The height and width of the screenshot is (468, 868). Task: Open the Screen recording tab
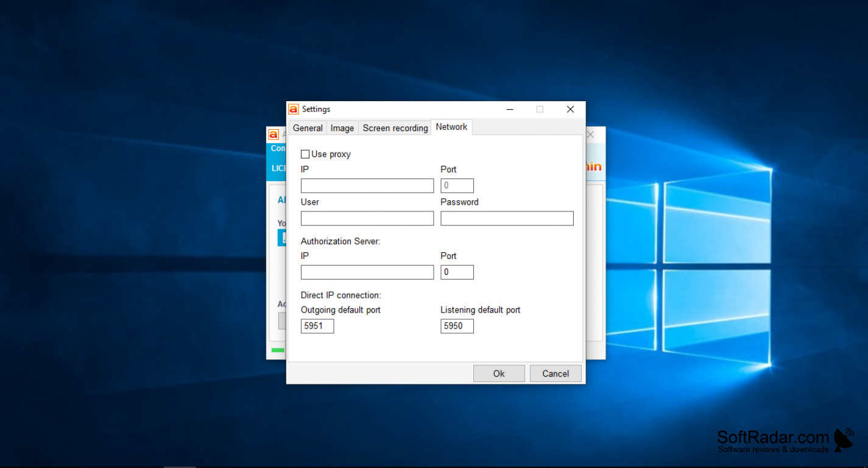(395, 128)
